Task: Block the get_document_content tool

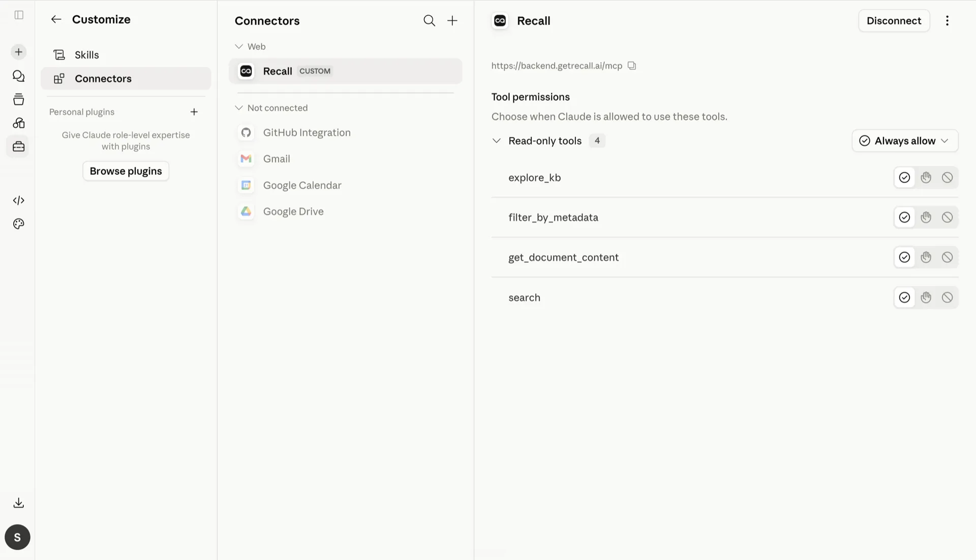Action: (947, 257)
